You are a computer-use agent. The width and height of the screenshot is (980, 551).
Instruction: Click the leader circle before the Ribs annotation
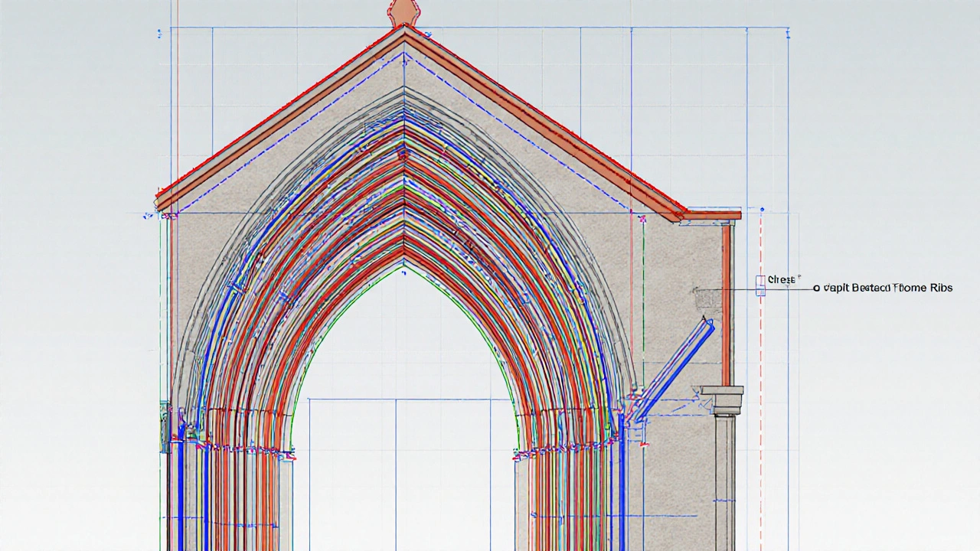pyautogui.click(x=817, y=289)
